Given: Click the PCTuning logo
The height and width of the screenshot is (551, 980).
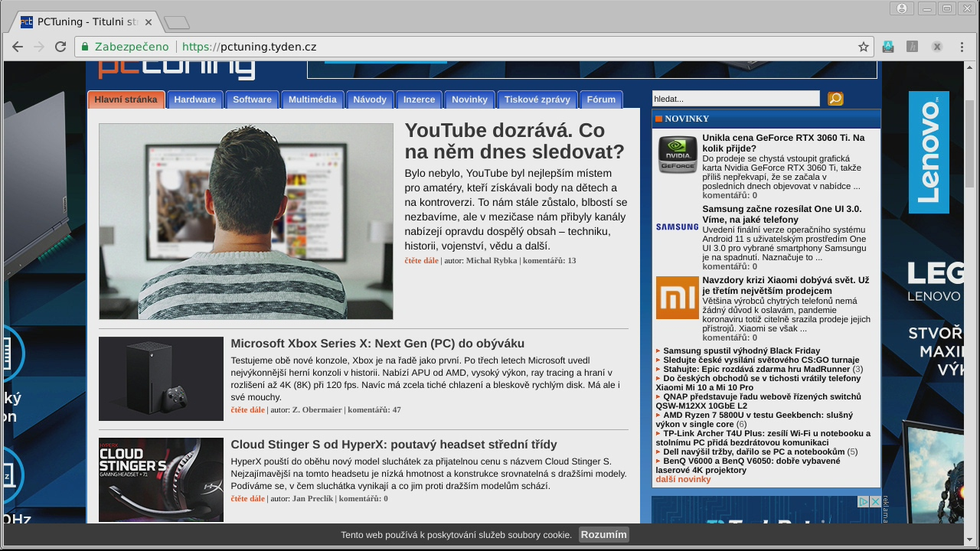Looking at the screenshot, I should [176, 69].
